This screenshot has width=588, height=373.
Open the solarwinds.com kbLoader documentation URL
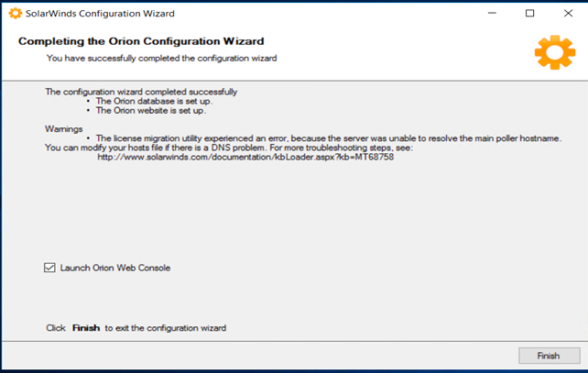click(x=245, y=157)
